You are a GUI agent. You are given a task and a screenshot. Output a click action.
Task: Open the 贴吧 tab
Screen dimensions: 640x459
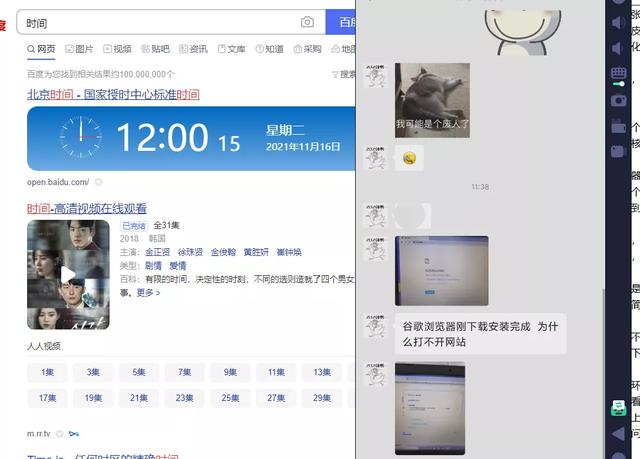pos(156,49)
